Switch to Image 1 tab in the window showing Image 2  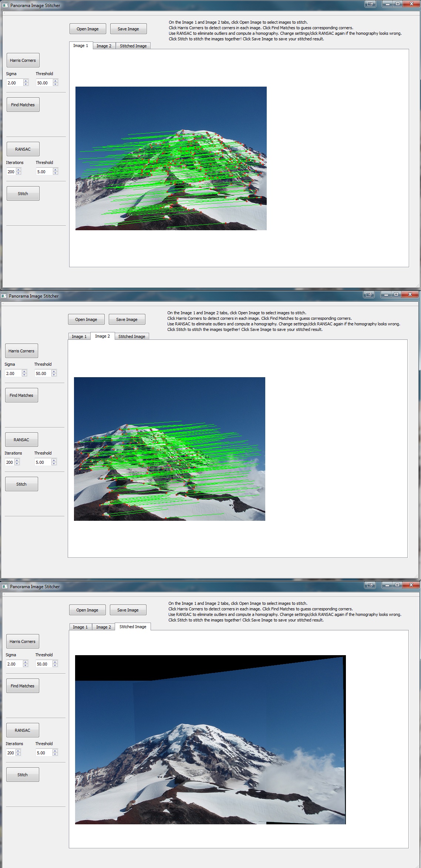pyautogui.click(x=79, y=336)
